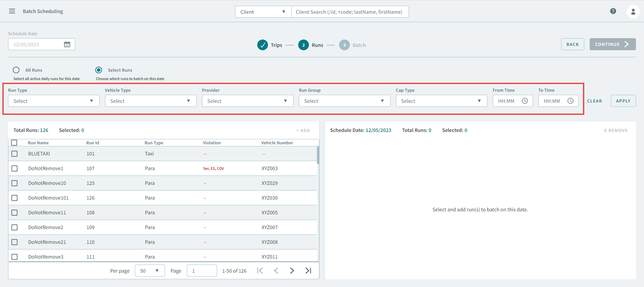Check the DoNotRemove21 run checkbox
Viewport: 644px width, 287px height.
(x=14, y=242)
